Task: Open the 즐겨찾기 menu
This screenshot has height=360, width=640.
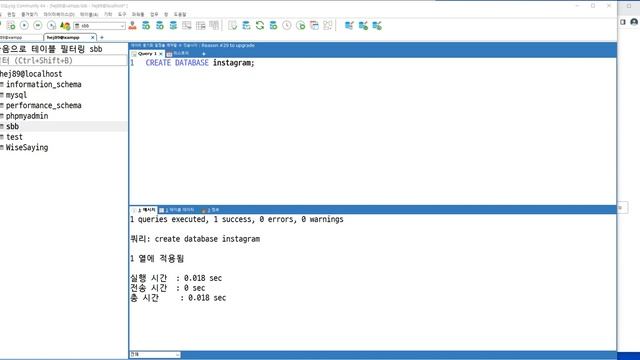Action: click(29, 14)
